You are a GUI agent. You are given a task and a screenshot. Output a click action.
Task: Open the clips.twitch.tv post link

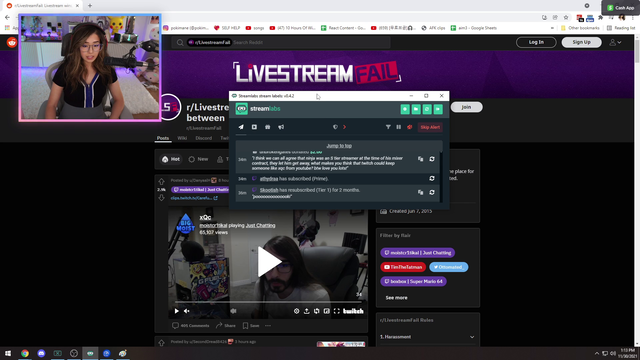(194, 198)
